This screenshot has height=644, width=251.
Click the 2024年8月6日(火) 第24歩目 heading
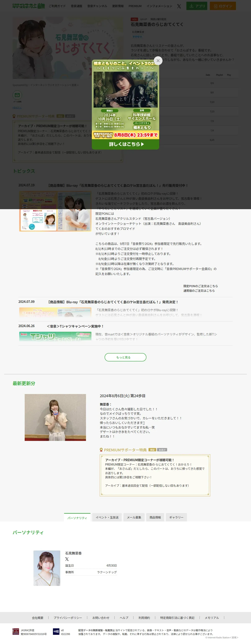[123, 396]
